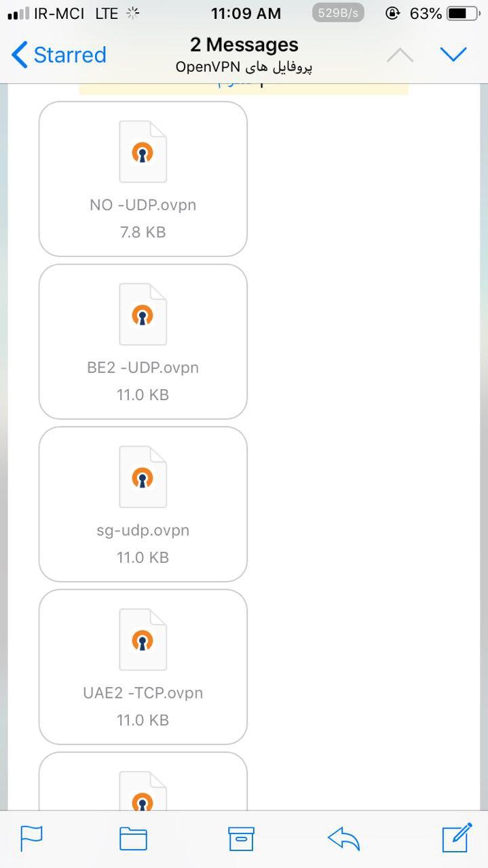Open the BE2 -UDP.ovpn file icon
This screenshot has width=488, height=868.
(143, 315)
